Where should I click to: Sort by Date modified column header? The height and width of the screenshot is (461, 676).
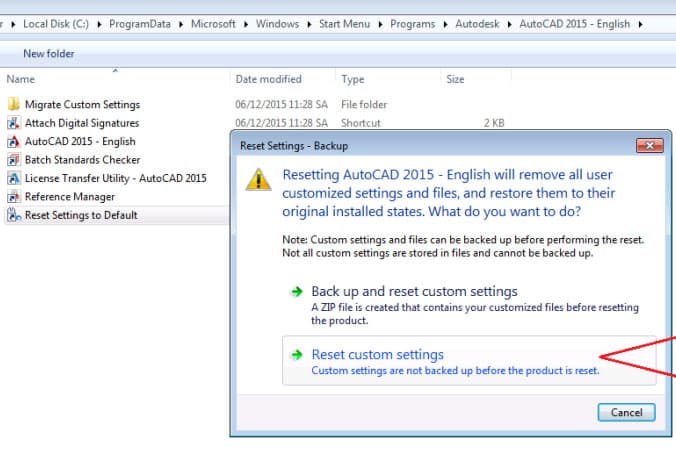tap(268, 79)
